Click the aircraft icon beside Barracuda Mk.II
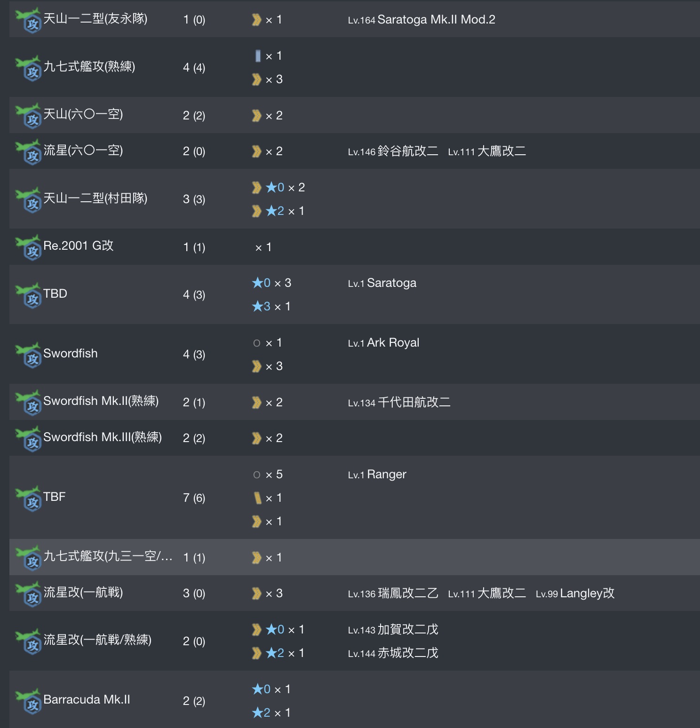 pyautogui.click(x=28, y=701)
